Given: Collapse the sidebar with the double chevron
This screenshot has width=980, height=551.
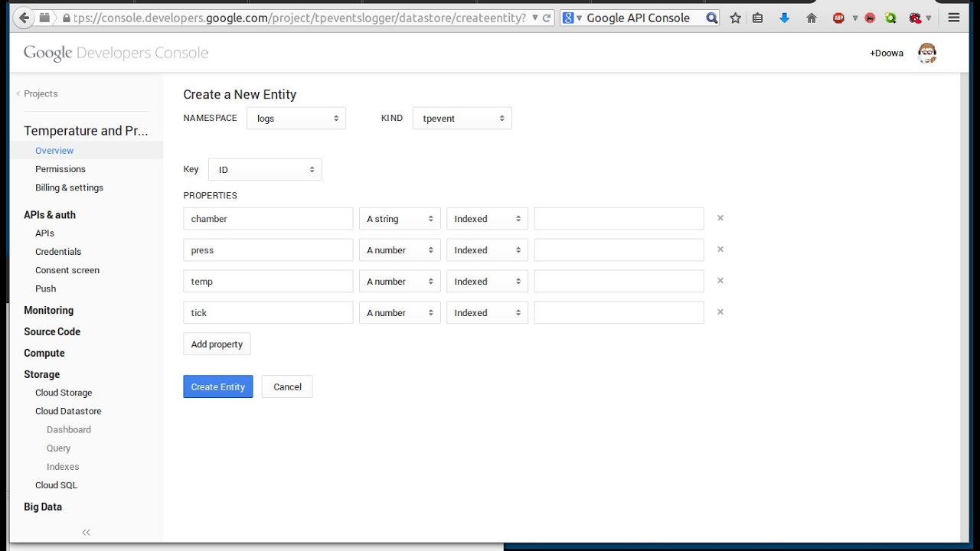Looking at the screenshot, I should pyautogui.click(x=86, y=533).
